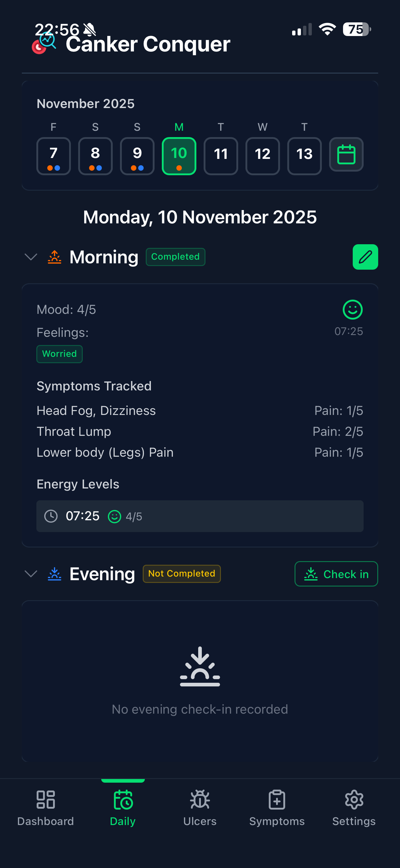This screenshot has height=868, width=400.
Task: Collapse the Evening section chevron
Action: pos(31,574)
